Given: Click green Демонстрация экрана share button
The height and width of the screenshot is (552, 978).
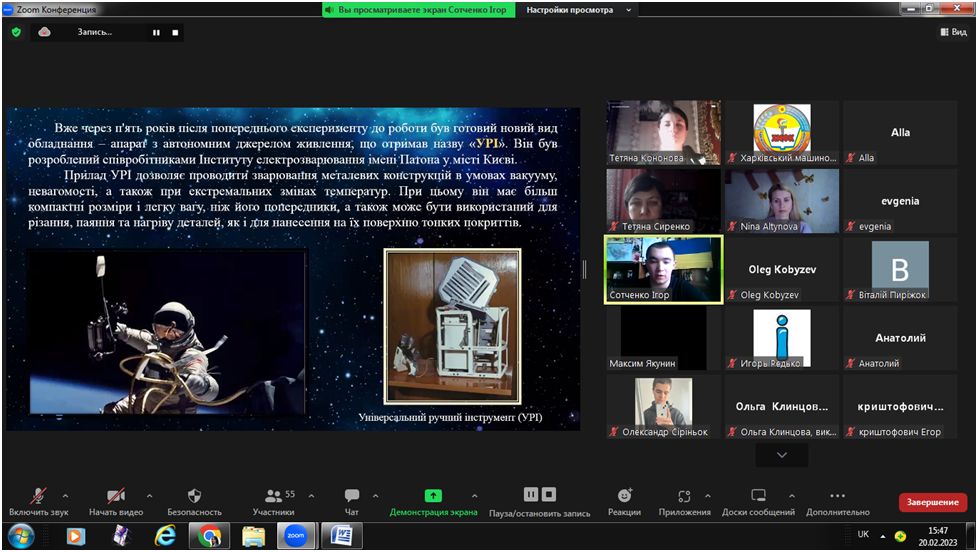Looking at the screenshot, I should (433, 501).
